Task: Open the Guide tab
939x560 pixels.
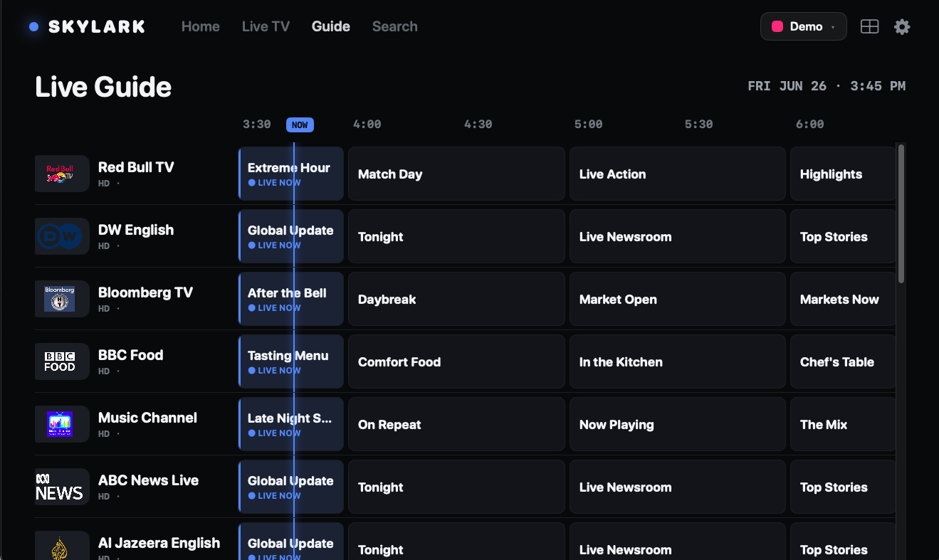Action: 331,26
